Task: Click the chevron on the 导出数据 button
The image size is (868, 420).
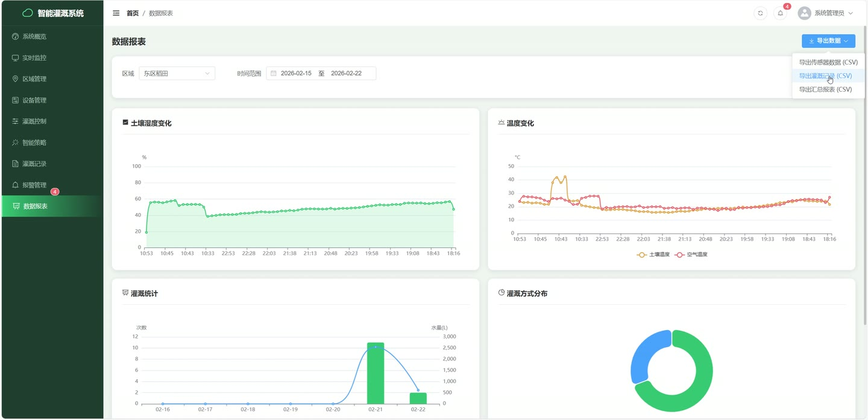Action: (846, 41)
